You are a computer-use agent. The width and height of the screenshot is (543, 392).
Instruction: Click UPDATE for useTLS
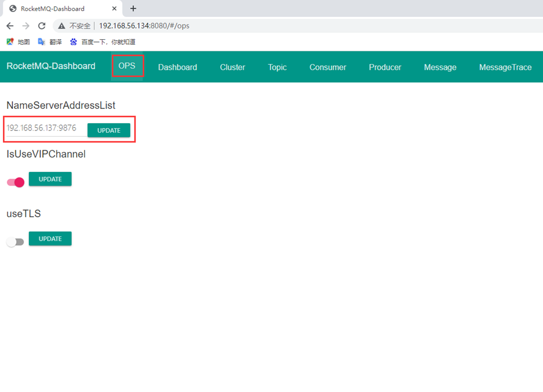pyautogui.click(x=50, y=239)
